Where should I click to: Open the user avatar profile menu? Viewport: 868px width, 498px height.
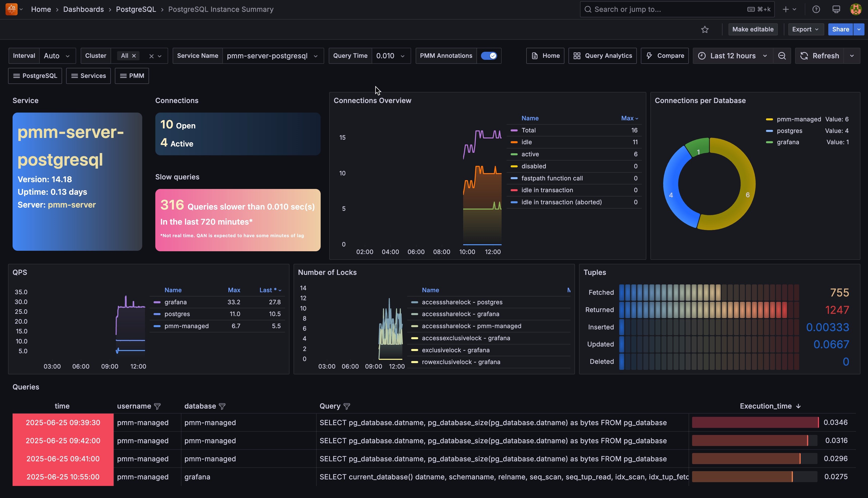[855, 9]
